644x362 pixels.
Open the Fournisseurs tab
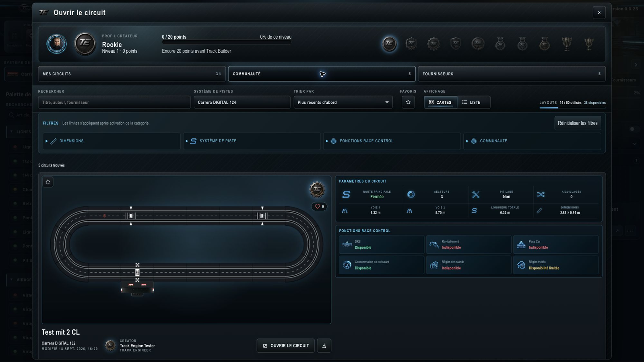pos(512,74)
